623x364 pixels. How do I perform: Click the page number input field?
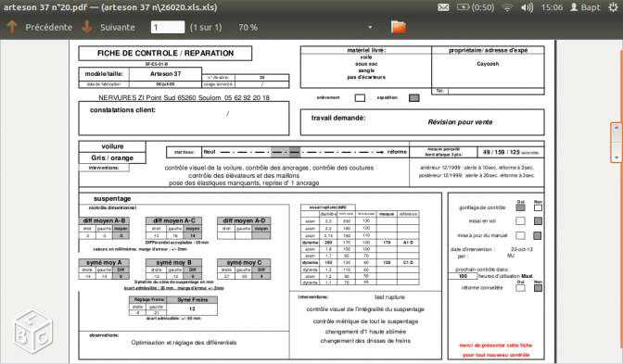[x=168, y=27]
